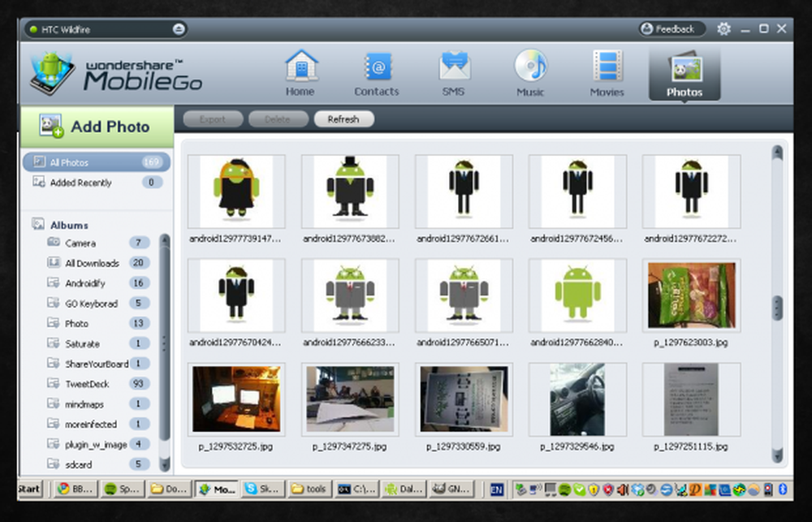Select photo p_1297623003.jpg
This screenshot has height=522, width=812.
coord(691,296)
